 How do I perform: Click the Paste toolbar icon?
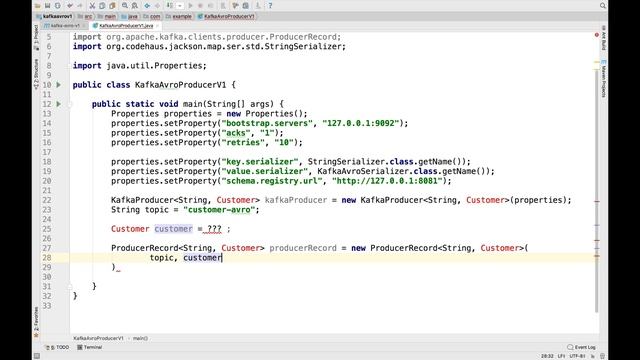112,6
